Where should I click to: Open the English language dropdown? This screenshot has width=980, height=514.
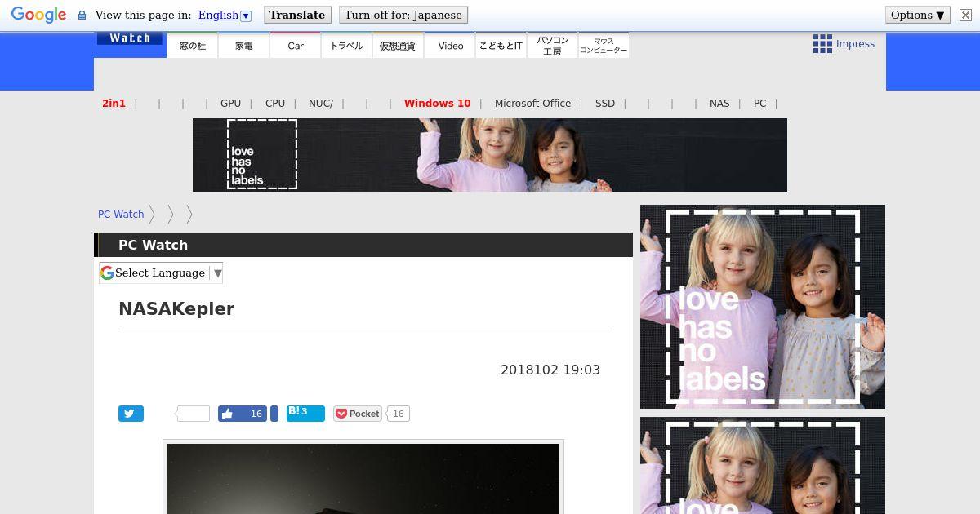(225, 15)
